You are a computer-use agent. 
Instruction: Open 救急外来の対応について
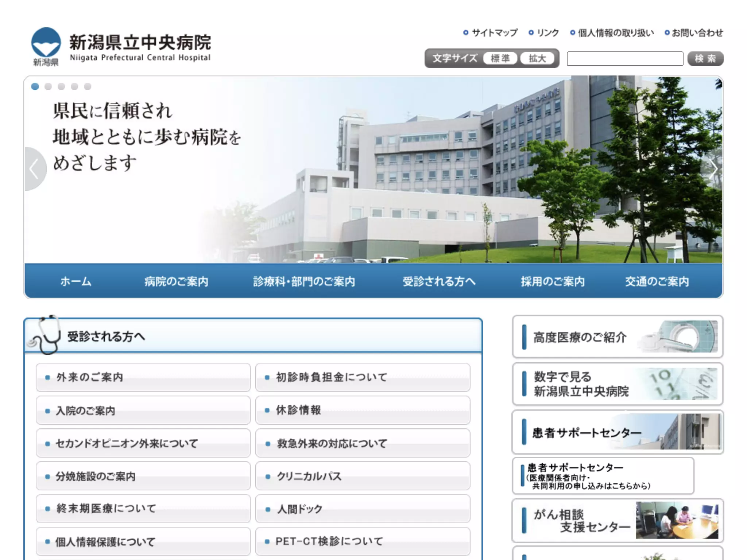(x=363, y=443)
